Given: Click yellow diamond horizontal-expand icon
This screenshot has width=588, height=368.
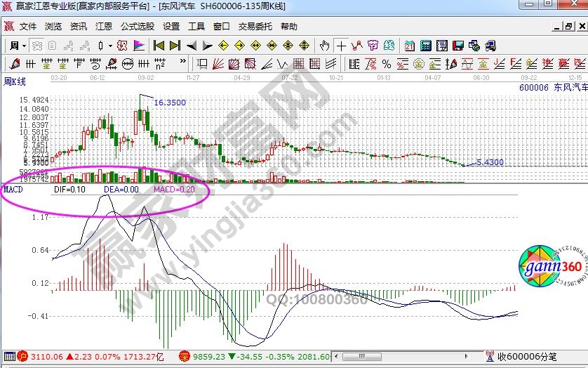Looking at the screenshot, I should (x=255, y=46).
